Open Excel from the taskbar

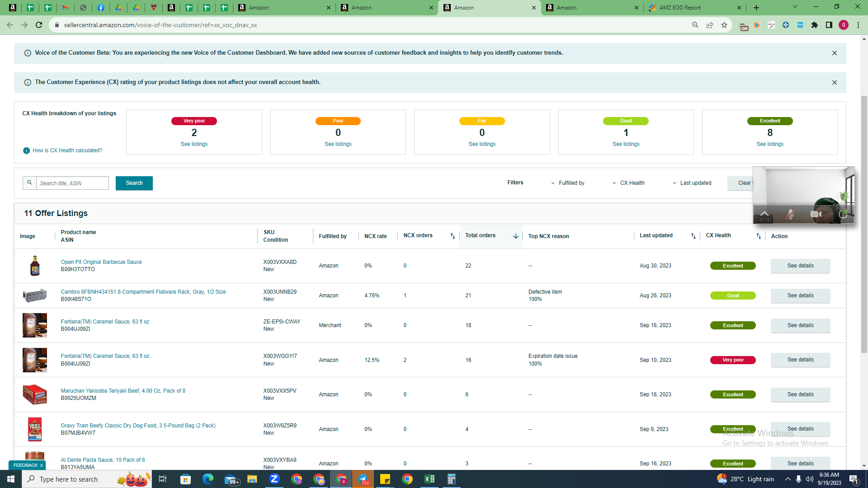(429, 479)
